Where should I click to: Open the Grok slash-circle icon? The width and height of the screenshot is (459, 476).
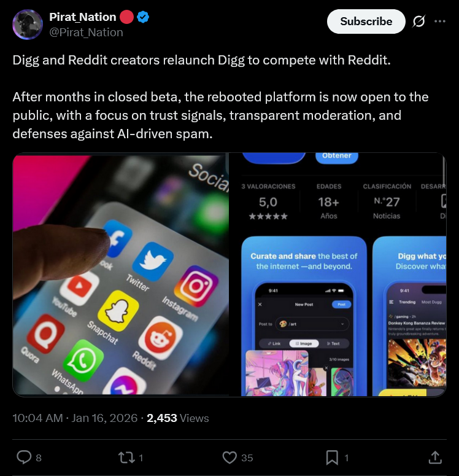(418, 21)
